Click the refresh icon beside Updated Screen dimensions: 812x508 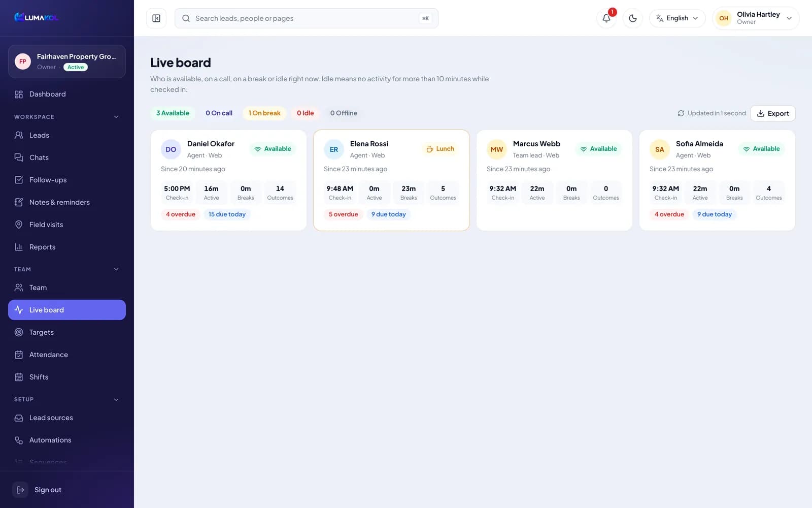click(681, 113)
